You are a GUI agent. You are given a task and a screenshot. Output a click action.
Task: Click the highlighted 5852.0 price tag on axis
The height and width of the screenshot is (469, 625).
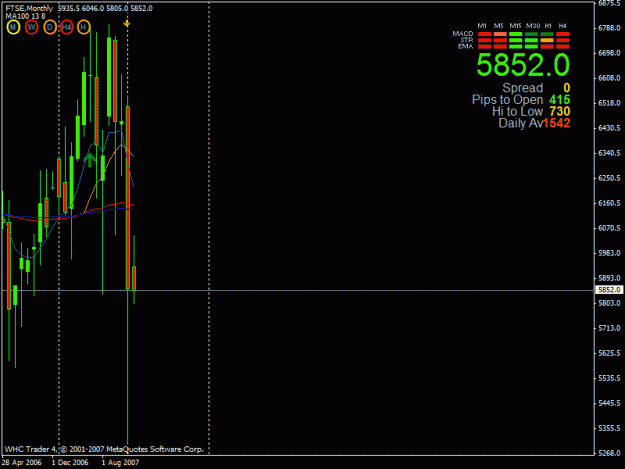[x=609, y=290]
